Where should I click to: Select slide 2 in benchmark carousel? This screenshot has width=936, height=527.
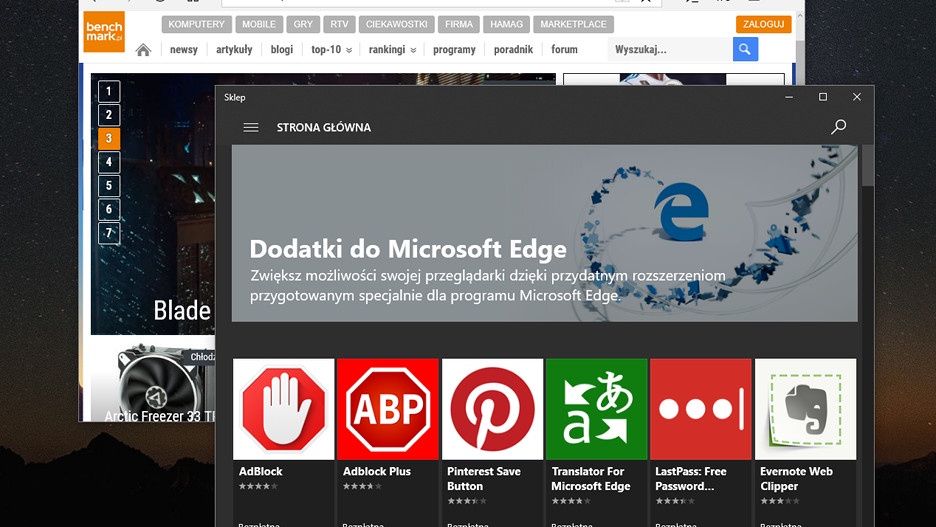point(109,115)
